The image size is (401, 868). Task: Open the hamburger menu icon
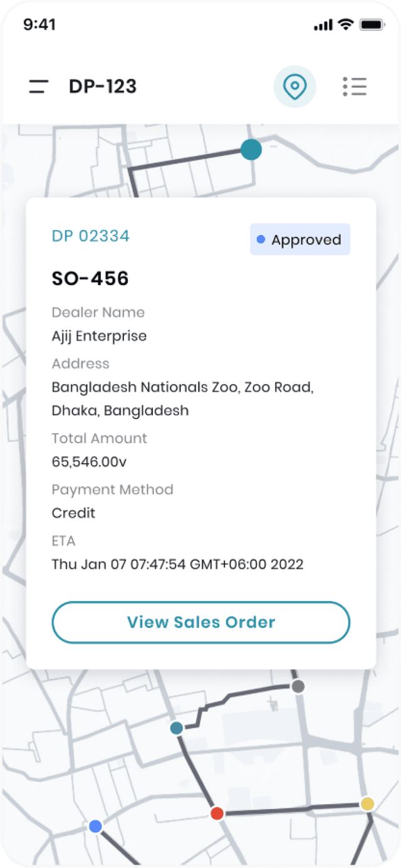tap(39, 86)
